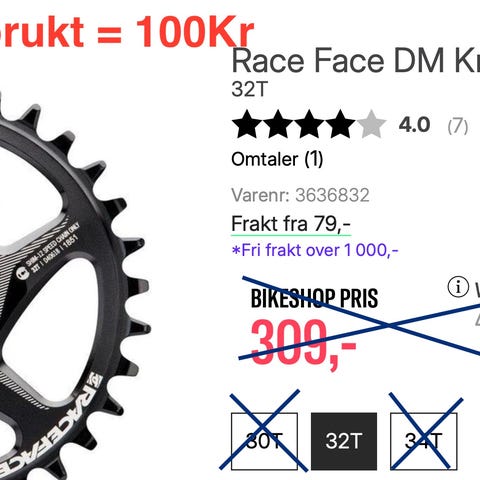Open the Omtaler (1) reviews link

coord(277,159)
